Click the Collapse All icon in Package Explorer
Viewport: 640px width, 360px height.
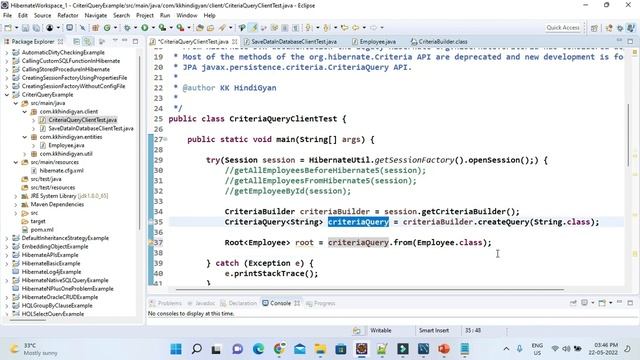pos(76,41)
